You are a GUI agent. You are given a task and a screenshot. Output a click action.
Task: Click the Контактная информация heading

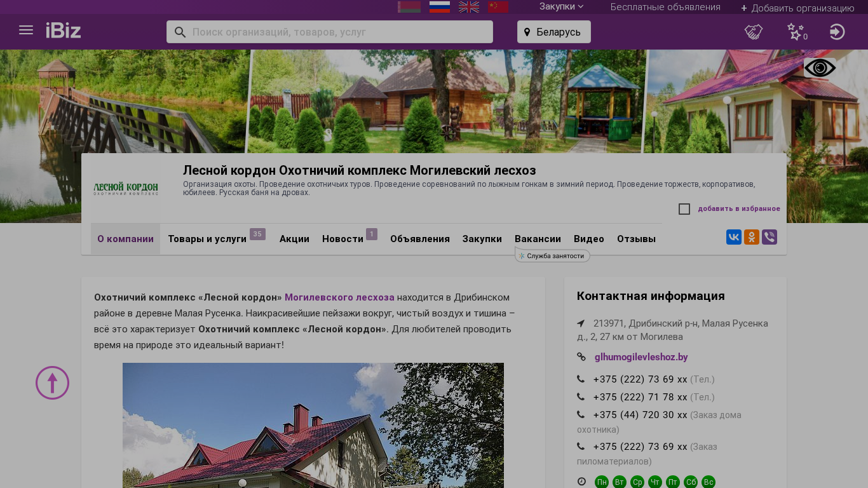pyautogui.click(x=651, y=296)
